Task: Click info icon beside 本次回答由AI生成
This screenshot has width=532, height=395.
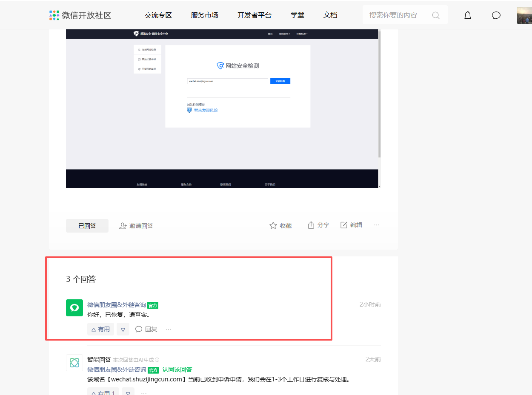Action: (157, 360)
